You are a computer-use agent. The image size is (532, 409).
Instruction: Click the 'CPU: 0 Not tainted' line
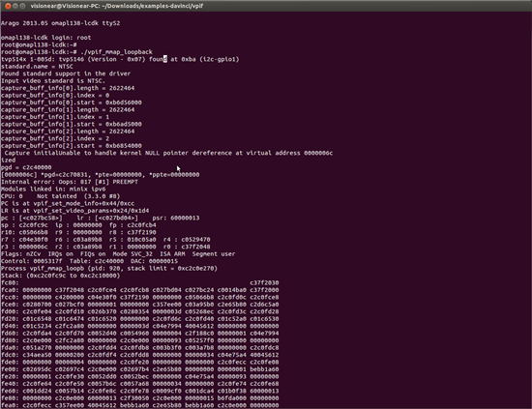[60, 196]
